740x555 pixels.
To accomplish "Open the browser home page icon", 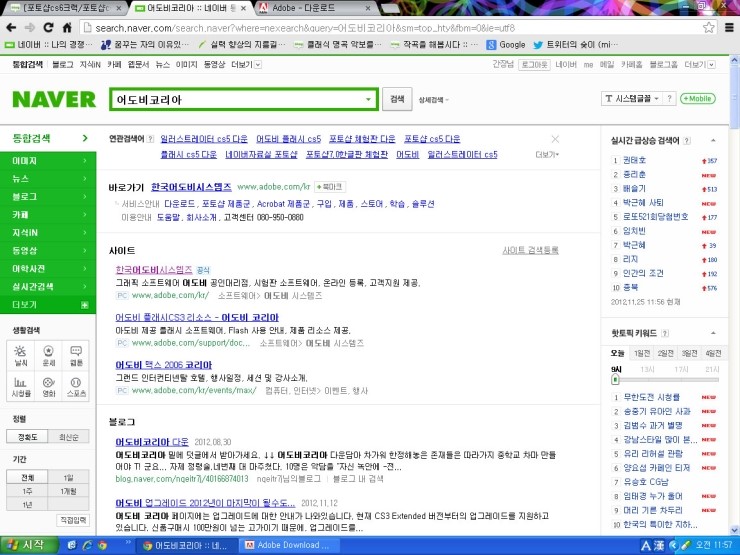I will [x=67, y=27].
